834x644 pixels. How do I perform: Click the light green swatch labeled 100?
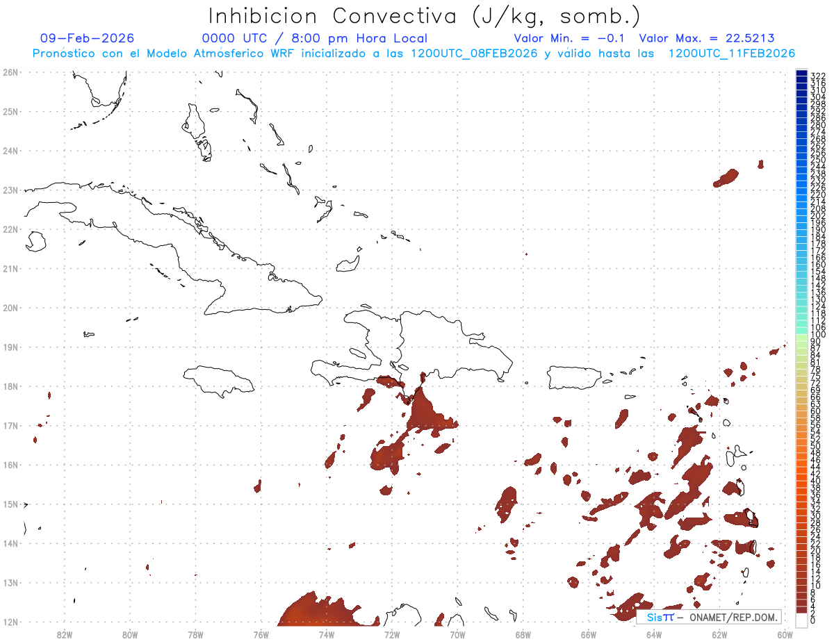tap(801, 336)
